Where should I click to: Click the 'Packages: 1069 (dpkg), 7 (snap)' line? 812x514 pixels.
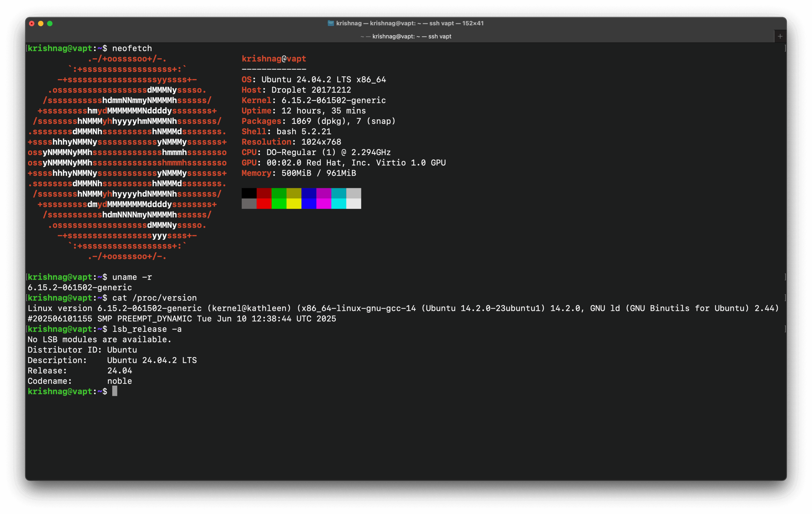tap(319, 121)
